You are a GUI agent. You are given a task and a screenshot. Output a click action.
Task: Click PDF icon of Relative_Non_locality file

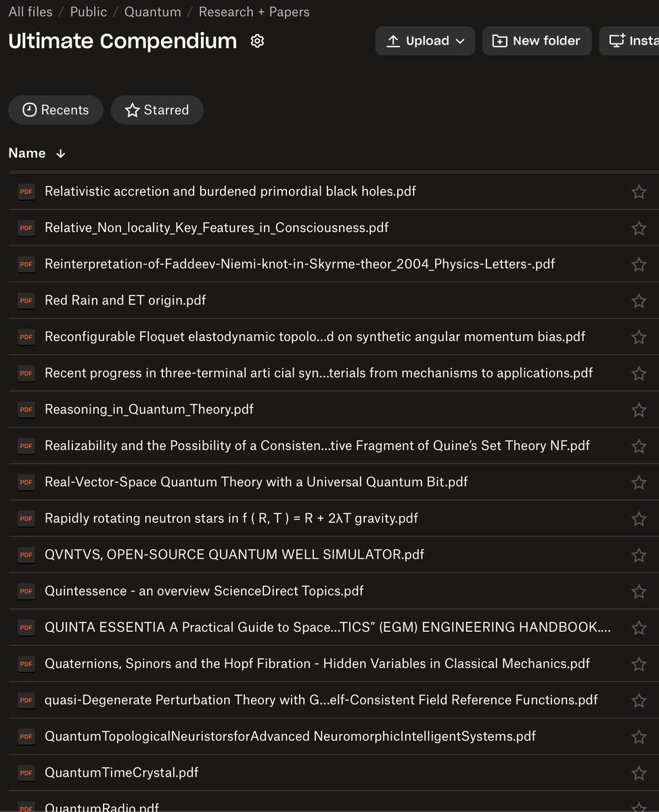26,228
